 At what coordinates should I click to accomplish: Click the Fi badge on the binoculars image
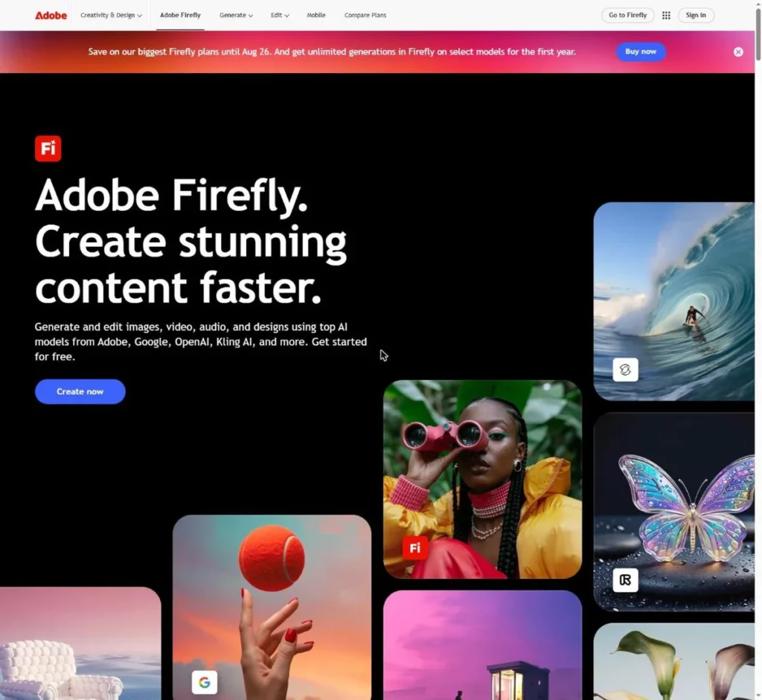click(x=415, y=548)
